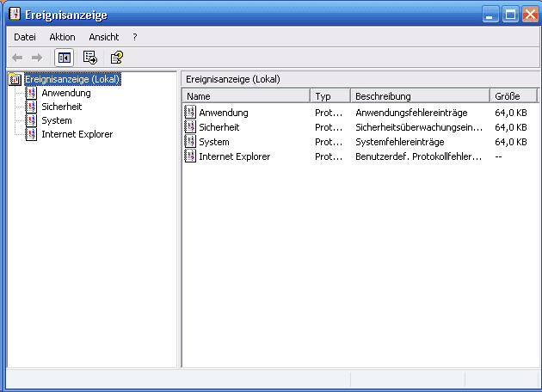Minimize the Ereignisanzeige window
Viewport: 542px width, 392px height.
point(490,15)
